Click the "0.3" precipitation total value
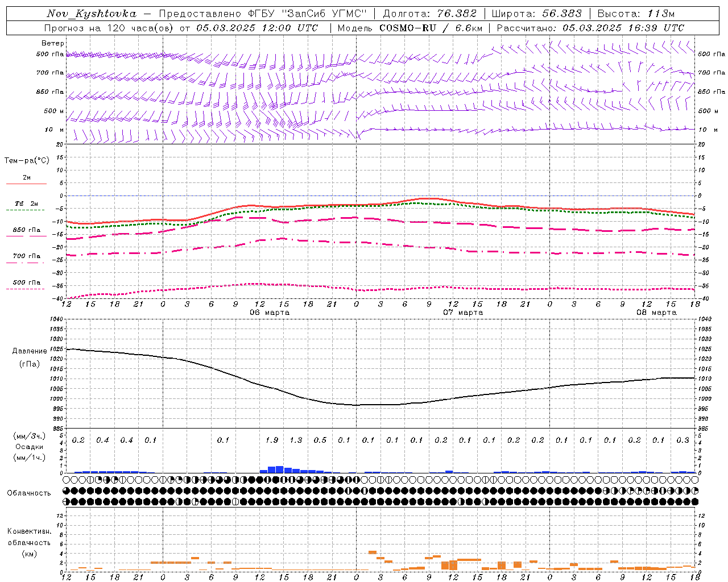This screenshot has width=728, height=582. coord(683,440)
